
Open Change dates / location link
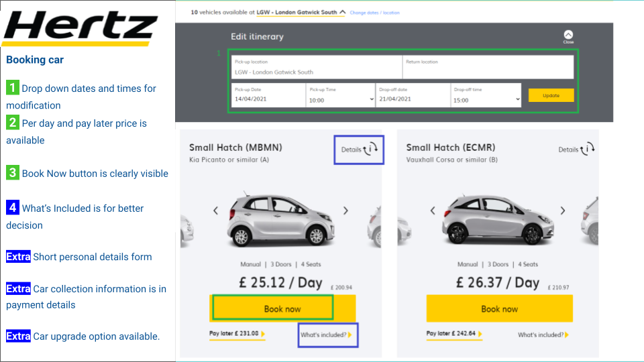tap(374, 13)
